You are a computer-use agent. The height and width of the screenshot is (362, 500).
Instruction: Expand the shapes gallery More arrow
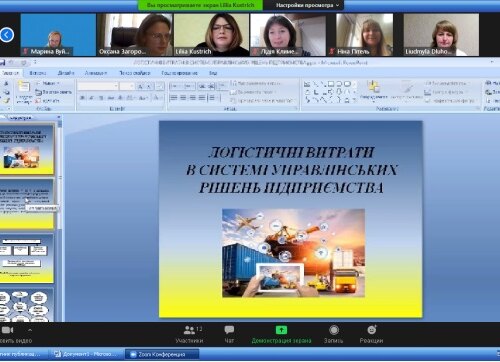pyautogui.click(x=355, y=100)
